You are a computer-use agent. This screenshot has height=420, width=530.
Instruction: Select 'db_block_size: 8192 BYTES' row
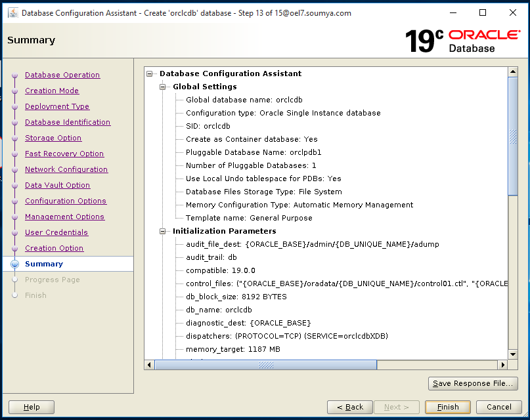[236, 297]
